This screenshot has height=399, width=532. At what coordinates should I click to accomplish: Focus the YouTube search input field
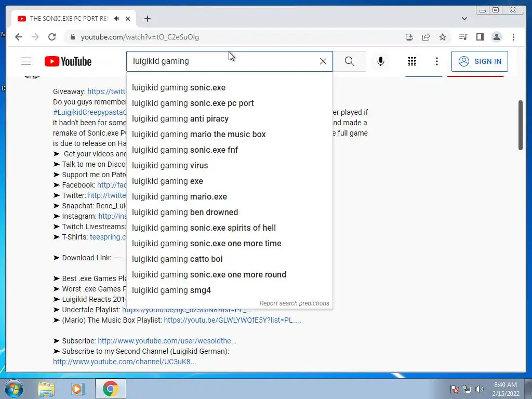click(x=224, y=61)
